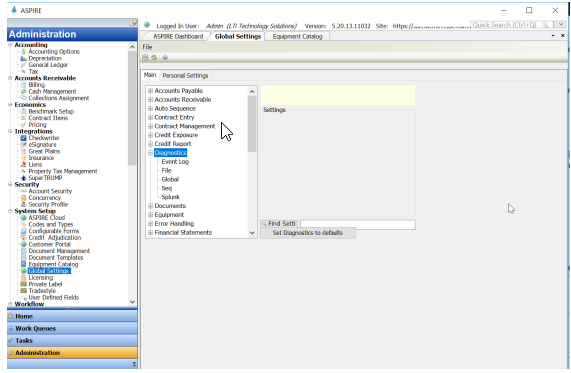This screenshot has width=571, height=373.
Task: Expand the Documents settings node
Action: [150, 206]
